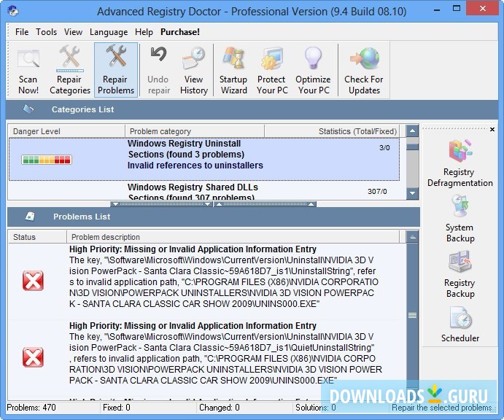
Task: Click the categories list scroll up arrow
Action: click(x=412, y=131)
